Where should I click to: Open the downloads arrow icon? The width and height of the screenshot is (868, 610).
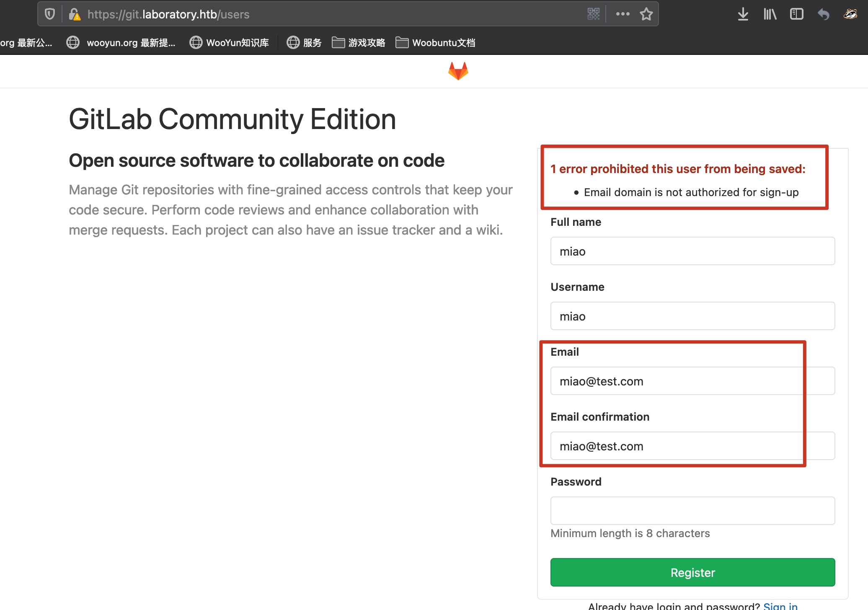(743, 14)
